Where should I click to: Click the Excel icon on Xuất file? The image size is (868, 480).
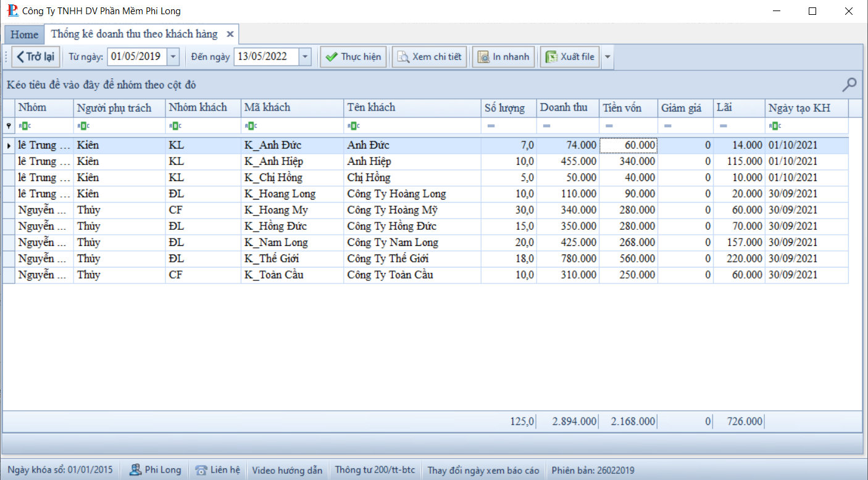[x=551, y=57]
